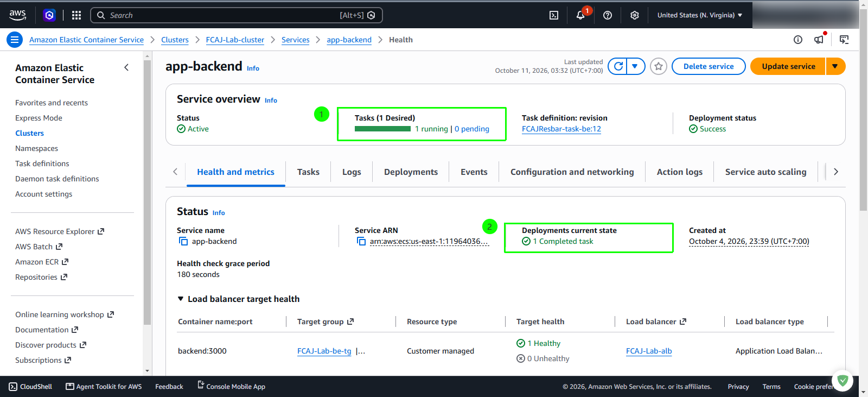Focus the AWS console search field

point(237,15)
